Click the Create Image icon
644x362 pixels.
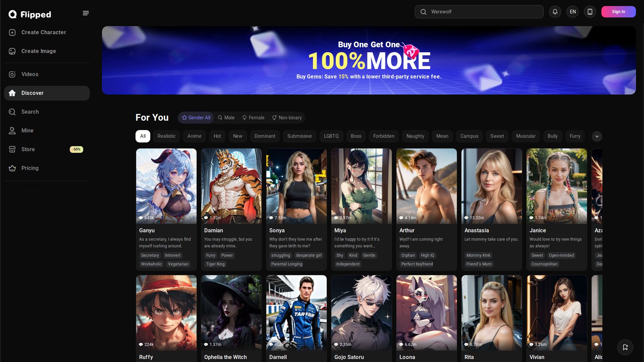coord(12,51)
